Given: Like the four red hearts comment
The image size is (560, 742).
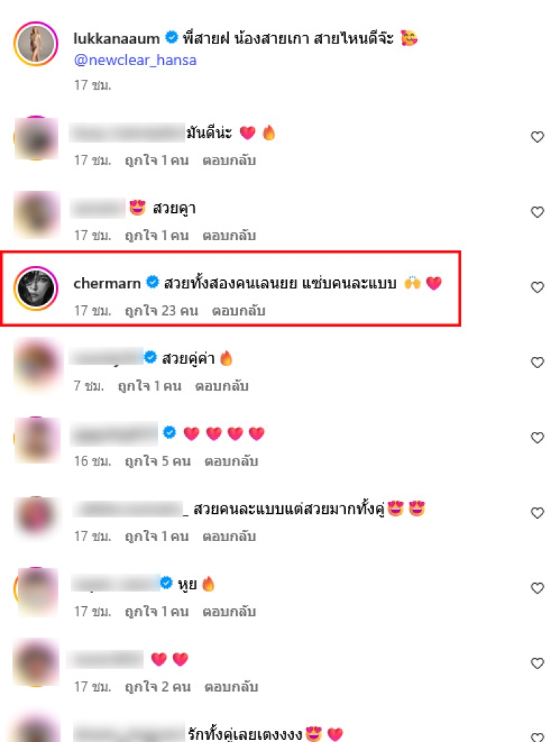Looking at the screenshot, I should [538, 437].
